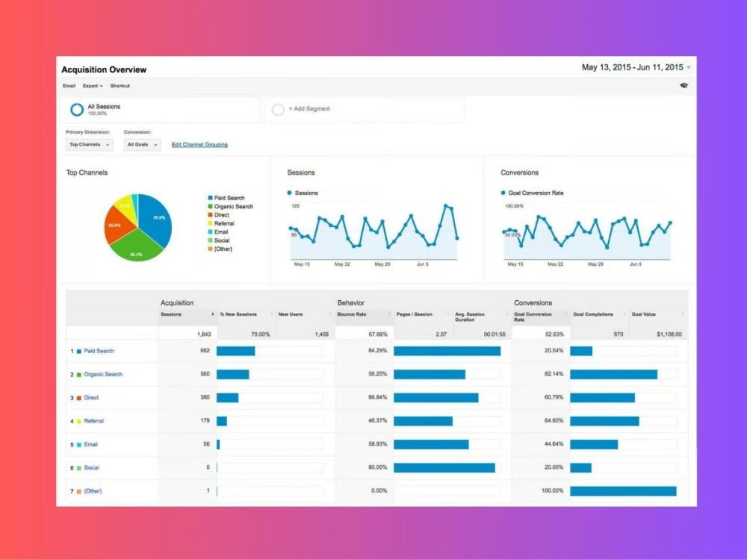Click Social bounce rate 80.00%
The image size is (747, 560).
(x=378, y=467)
